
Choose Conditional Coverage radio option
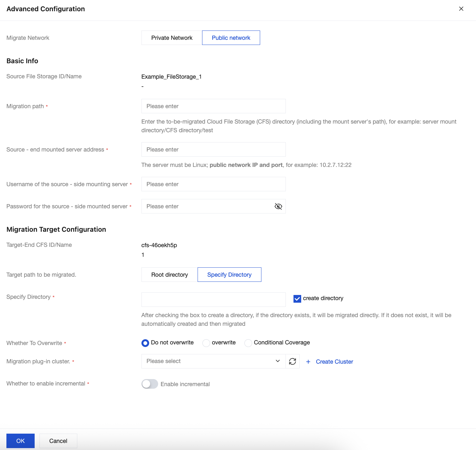coord(248,343)
